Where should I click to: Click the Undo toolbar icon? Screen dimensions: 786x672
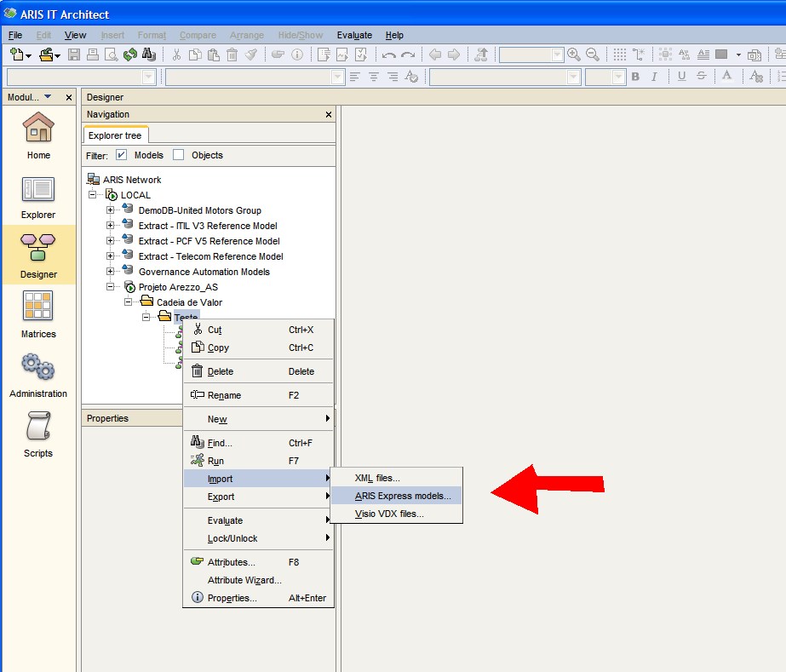point(389,55)
